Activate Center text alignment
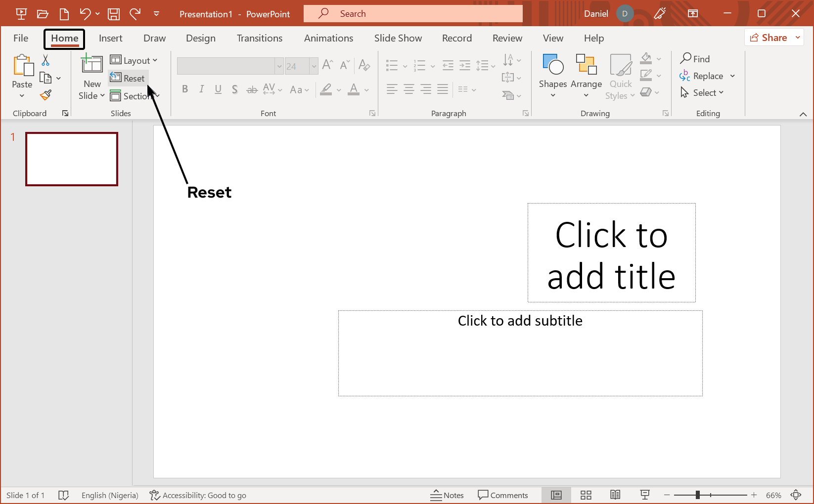This screenshot has height=504, width=814. 408,89
